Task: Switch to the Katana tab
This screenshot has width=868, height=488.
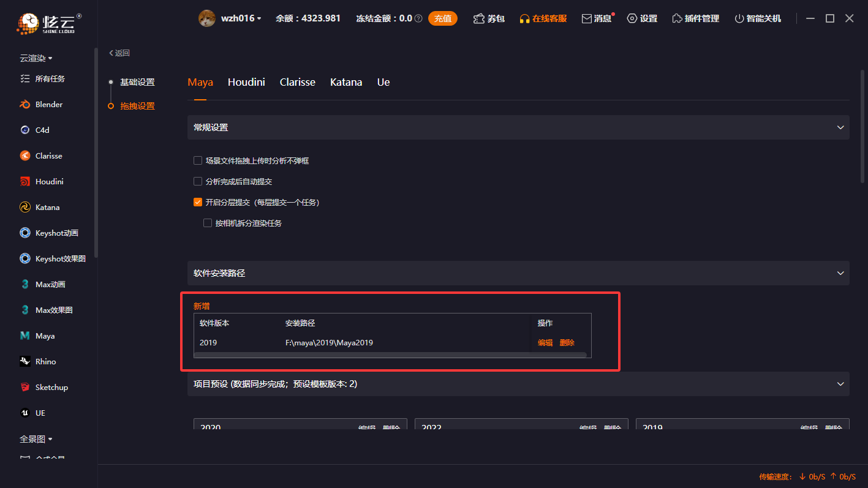Action: [x=346, y=82]
